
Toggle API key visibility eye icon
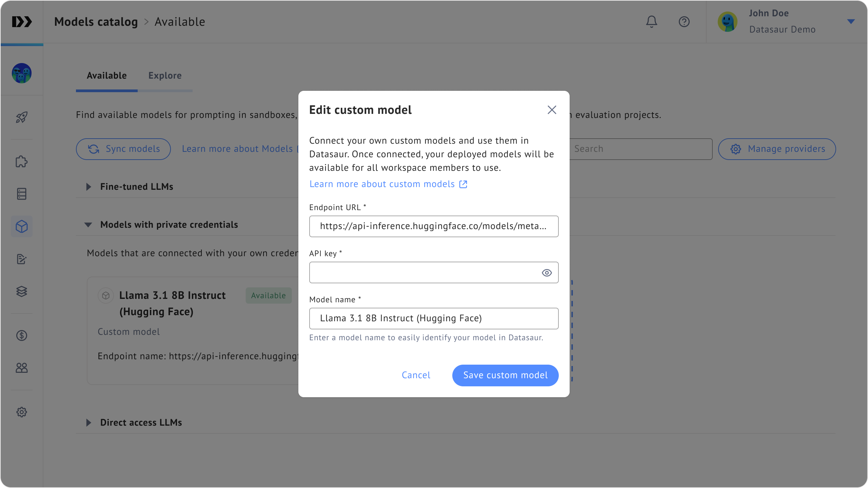click(x=547, y=273)
